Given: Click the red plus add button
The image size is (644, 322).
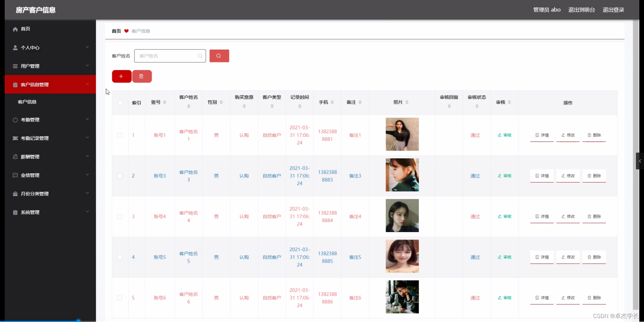Looking at the screenshot, I should pos(121,76).
